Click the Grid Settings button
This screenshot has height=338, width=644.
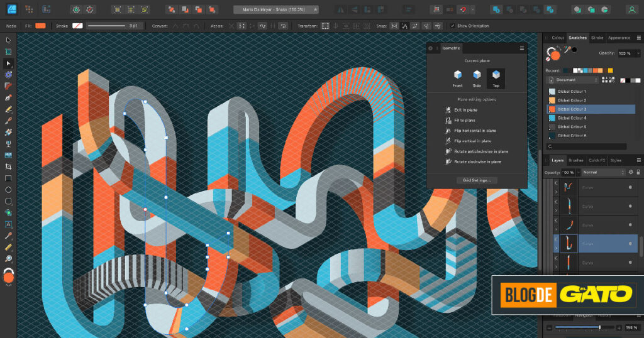(x=476, y=180)
